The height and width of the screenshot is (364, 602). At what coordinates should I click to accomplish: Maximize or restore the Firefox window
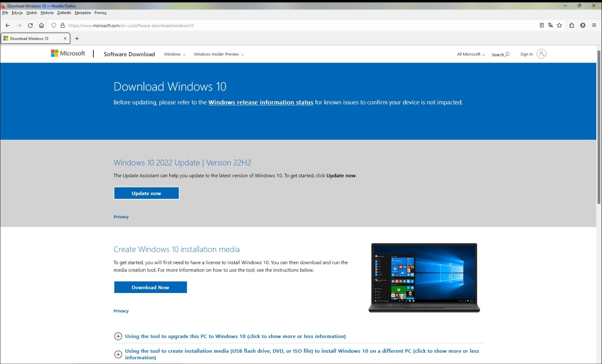[x=579, y=6]
